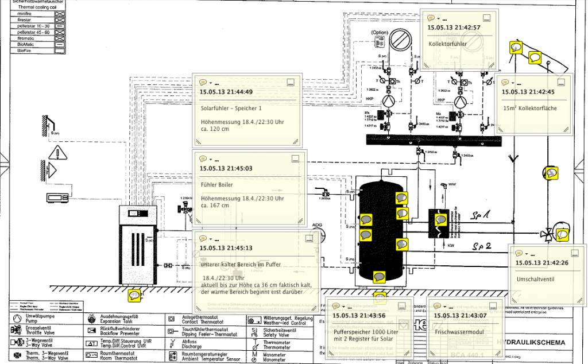Click the text 'Pufferspeicher 1000 Liter'

366,332
